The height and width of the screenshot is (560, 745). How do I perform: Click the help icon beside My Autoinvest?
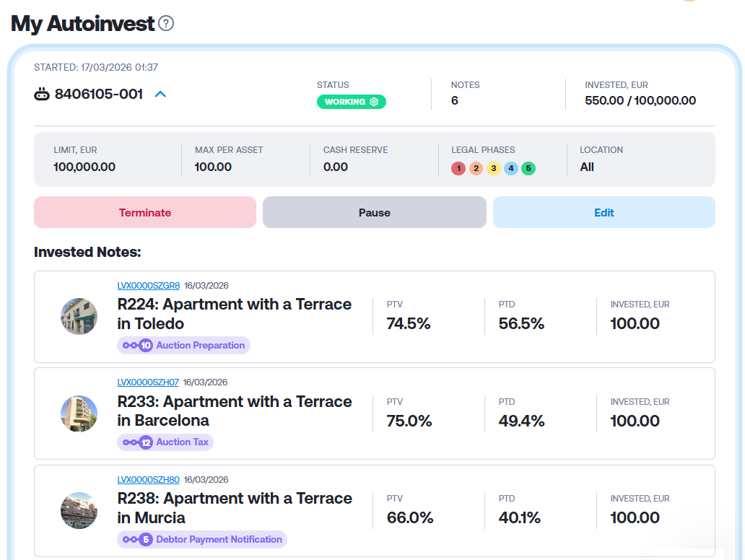click(x=166, y=24)
